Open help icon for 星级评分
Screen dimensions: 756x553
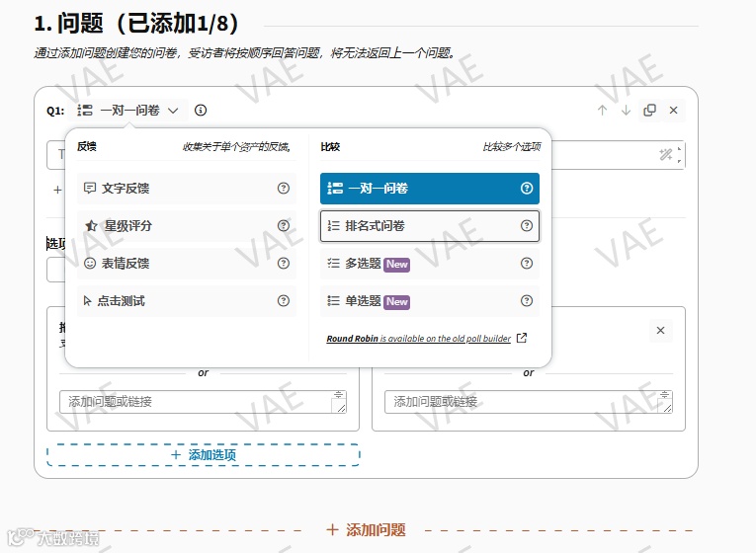[284, 226]
